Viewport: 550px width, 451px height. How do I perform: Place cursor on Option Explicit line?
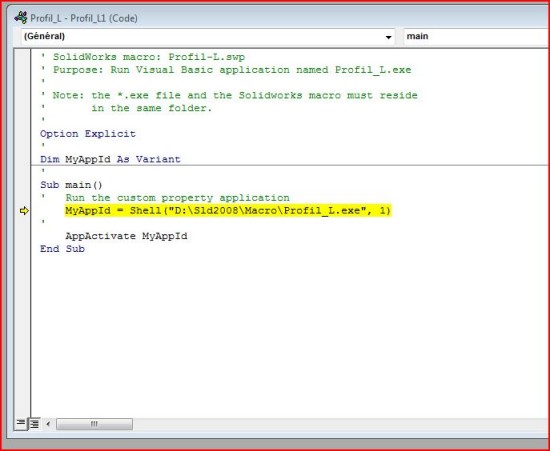88,134
